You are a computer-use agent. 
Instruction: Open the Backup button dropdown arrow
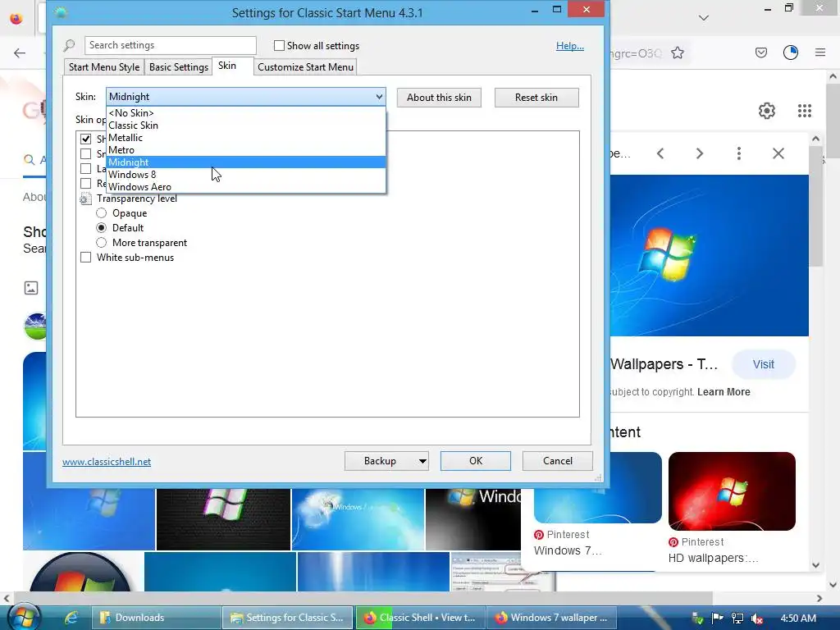pos(422,461)
